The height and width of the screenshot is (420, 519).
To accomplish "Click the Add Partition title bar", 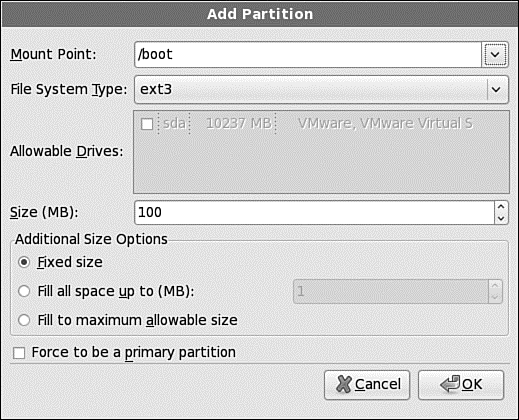I will (260, 14).
